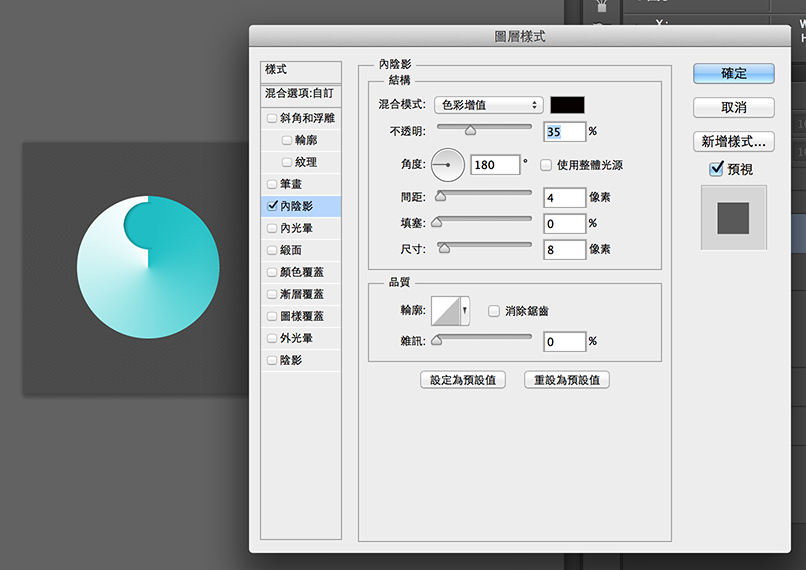This screenshot has width=806, height=570.
Task: Enable the 斜角和浮雕 (Bevel & Emboss) checkbox
Action: point(272,119)
